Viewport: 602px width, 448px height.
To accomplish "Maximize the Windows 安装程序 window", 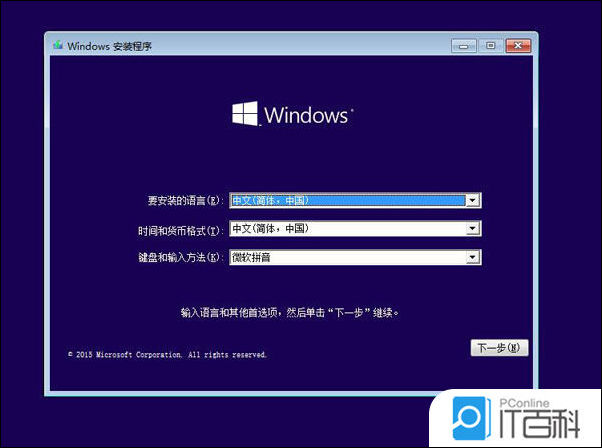I will (490, 46).
